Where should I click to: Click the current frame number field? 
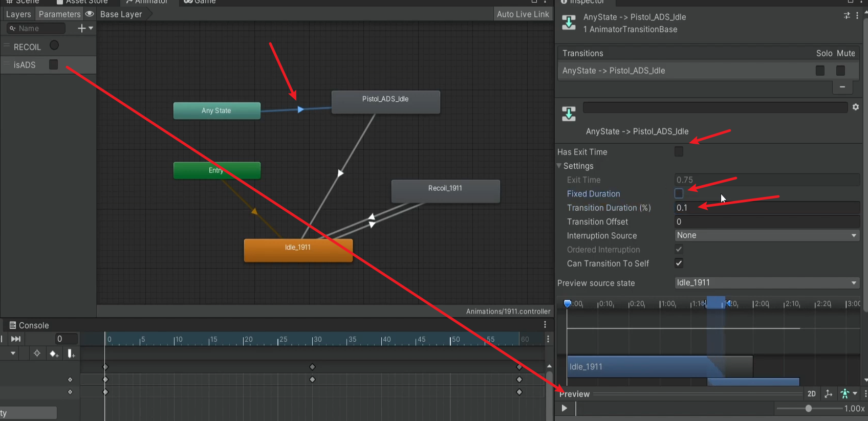click(67, 339)
